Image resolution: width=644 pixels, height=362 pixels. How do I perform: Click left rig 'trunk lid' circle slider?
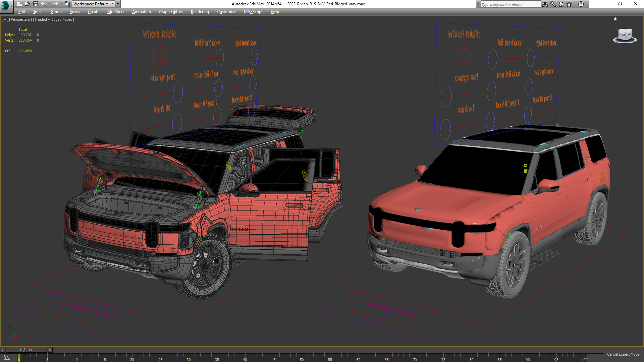(177, 123)
